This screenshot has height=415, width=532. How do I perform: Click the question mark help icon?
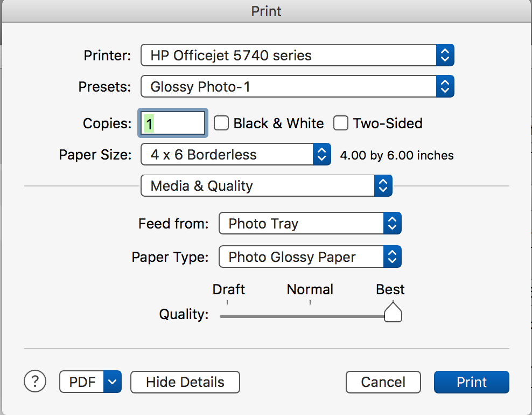pos(36,381)
